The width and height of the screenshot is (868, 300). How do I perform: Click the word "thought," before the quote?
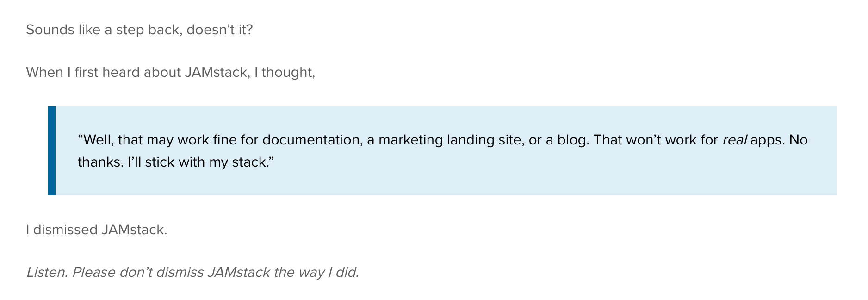click(x=288, y=73)
